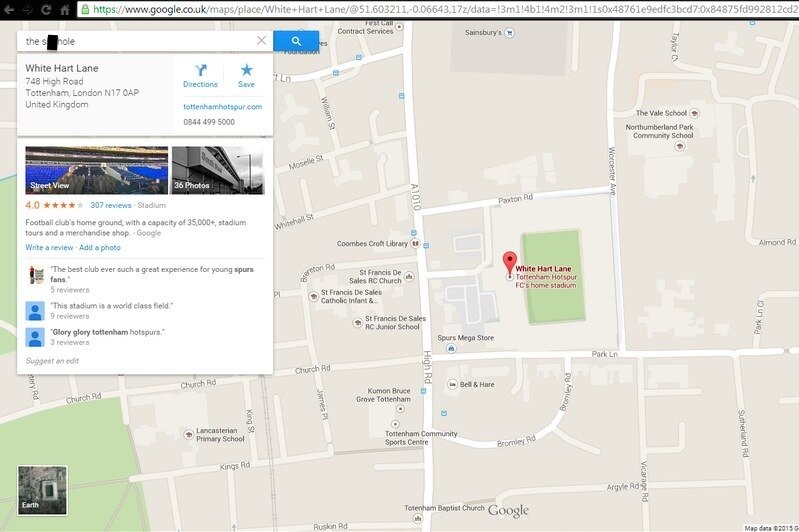The width and height of the screenshot is (799, 532).
Task: Select Northumberland Park Community School marker
Action: pos(679,146)
